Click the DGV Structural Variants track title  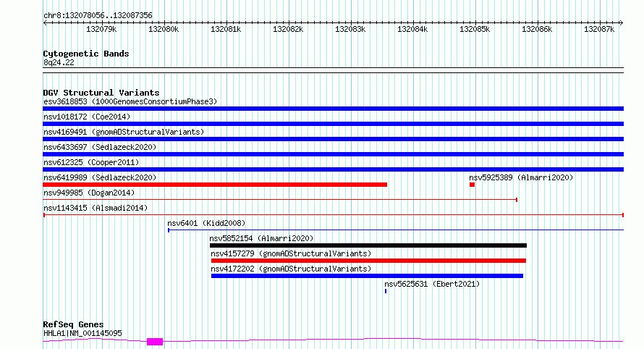[x=101, y=93]
